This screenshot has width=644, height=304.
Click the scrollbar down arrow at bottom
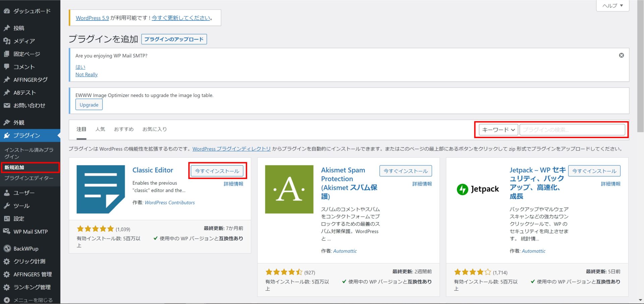click(640, 300)
